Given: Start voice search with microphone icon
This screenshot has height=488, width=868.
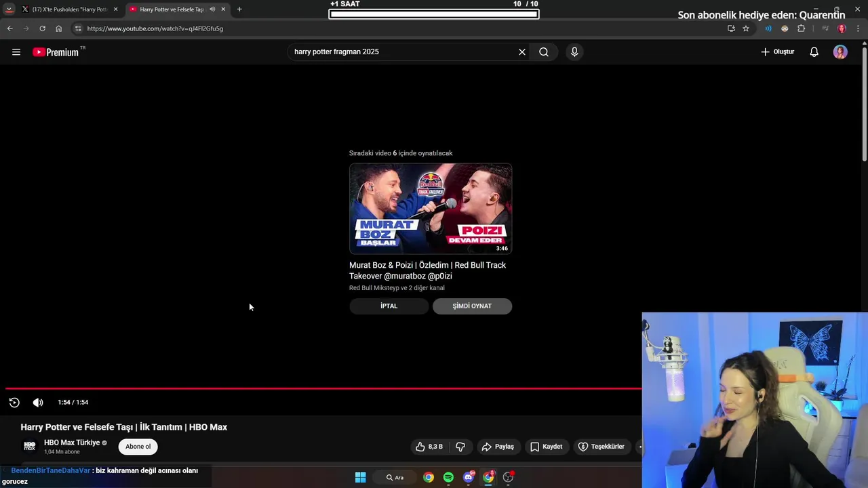Looking at the screenshot, I should click(x=574, y=52).
